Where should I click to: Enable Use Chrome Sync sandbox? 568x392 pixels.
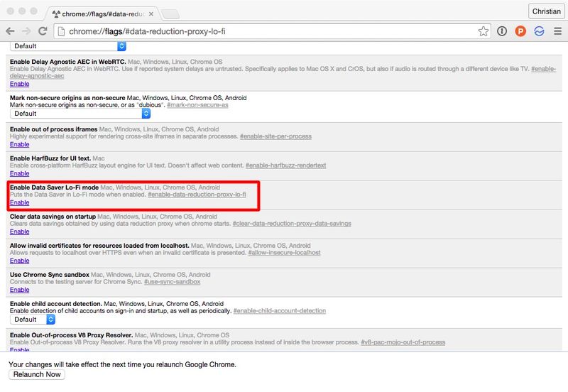[x=20, y=290]
